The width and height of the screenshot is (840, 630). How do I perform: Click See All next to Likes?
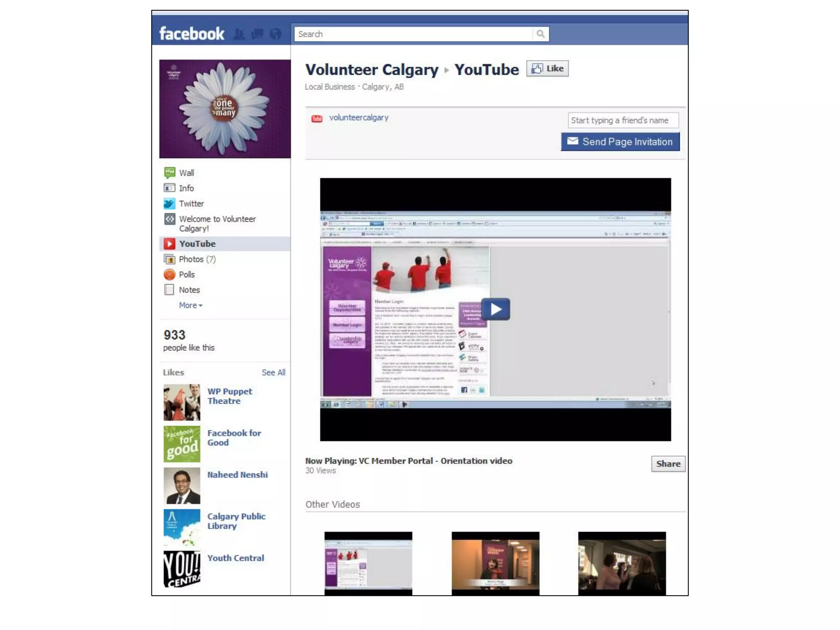pyautogui.click(x=273, y=372)
